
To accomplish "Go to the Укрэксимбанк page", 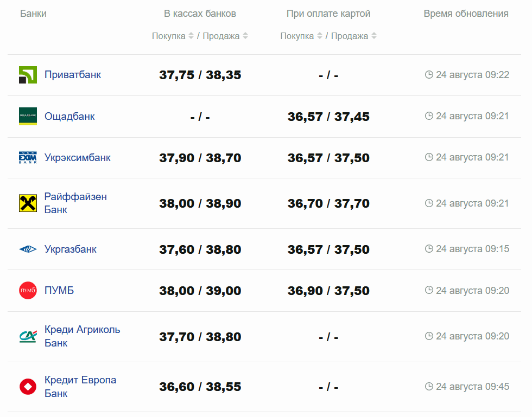I will point(77,158).
